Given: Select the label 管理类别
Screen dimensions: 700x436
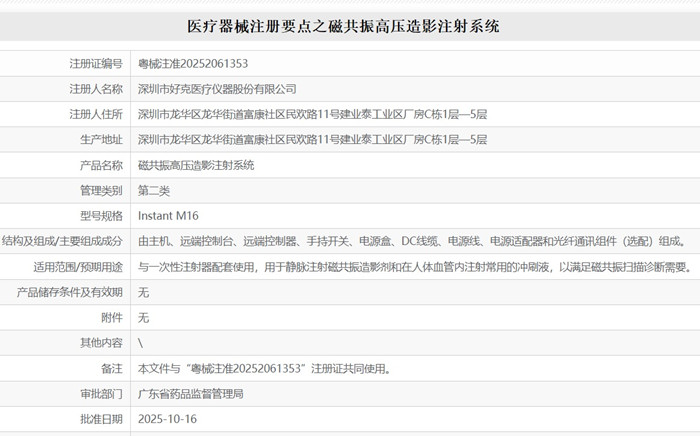Looking at the screenshot, I should coord(101,191).
